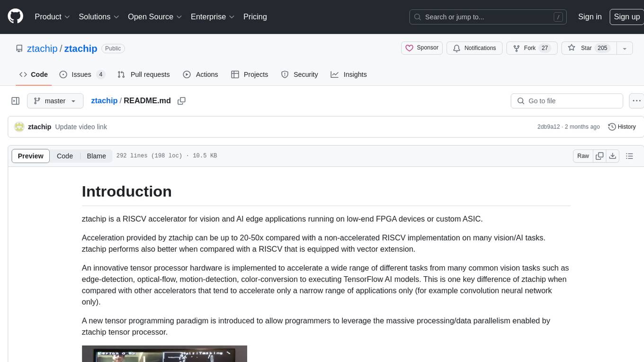View file History
This screenshot has height=362, width=644.
coord(622,127)
